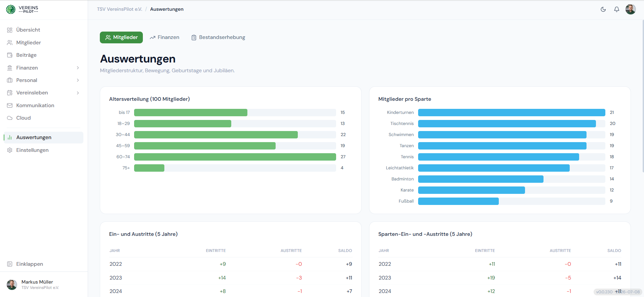
Task: Select Auswertungen chart icon in sidebar
Action: [x=10, y=137]
